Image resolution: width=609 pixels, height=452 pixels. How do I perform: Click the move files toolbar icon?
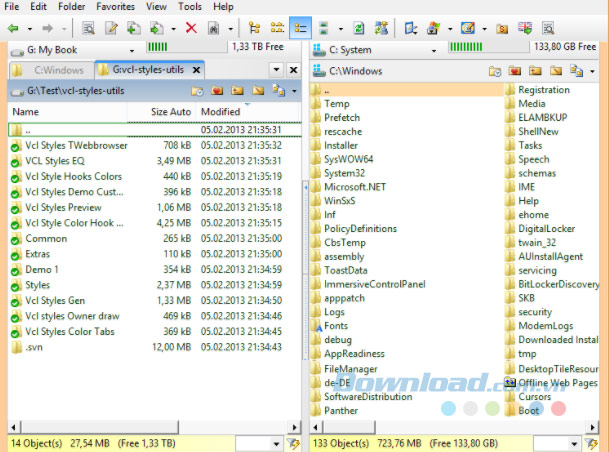click(x=156, y=28)
